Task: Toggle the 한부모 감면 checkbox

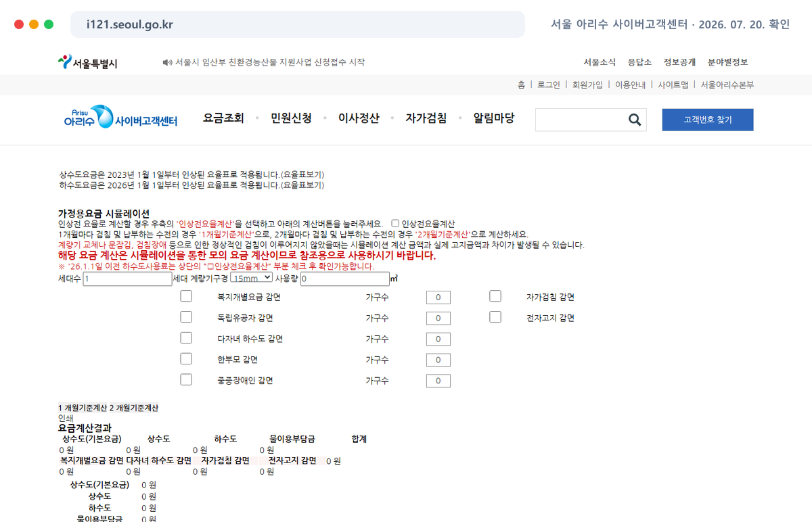Action: [186, 359]
